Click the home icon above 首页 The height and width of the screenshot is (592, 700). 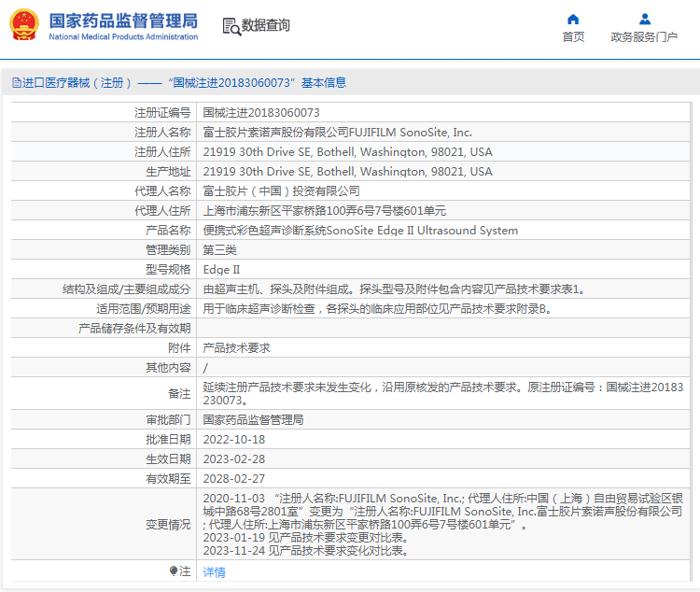point(573,19)
